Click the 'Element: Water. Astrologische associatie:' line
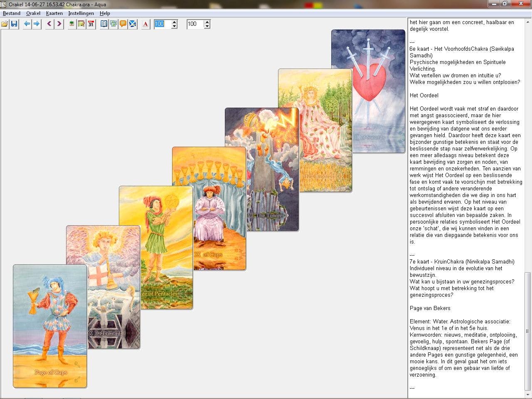The image size is (532, 399). click(x=460, y=321)
